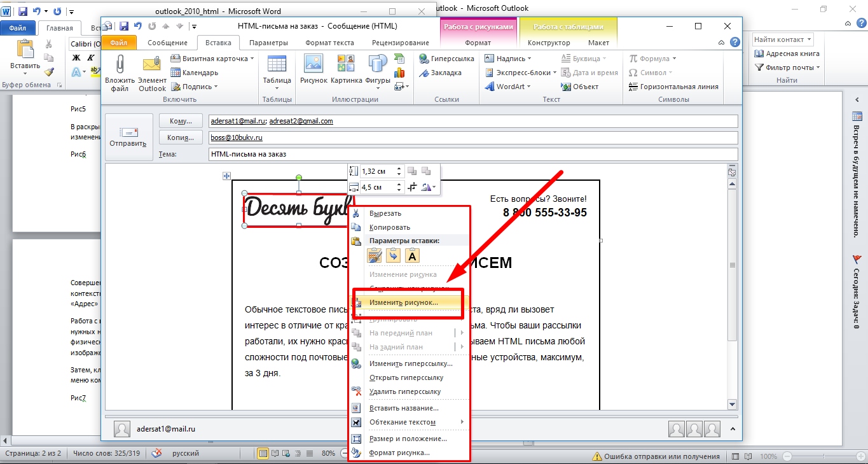This screenshot has height=464, width=868.
Task: Click Вложить файл paperclip icon
Action: click(x=120, y=65)
